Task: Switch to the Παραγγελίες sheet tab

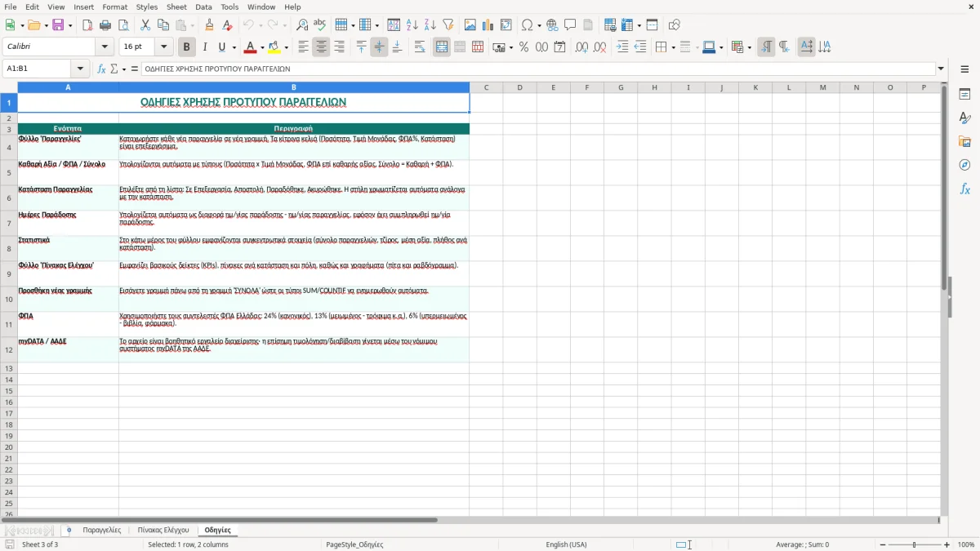Action: point(102,530)
